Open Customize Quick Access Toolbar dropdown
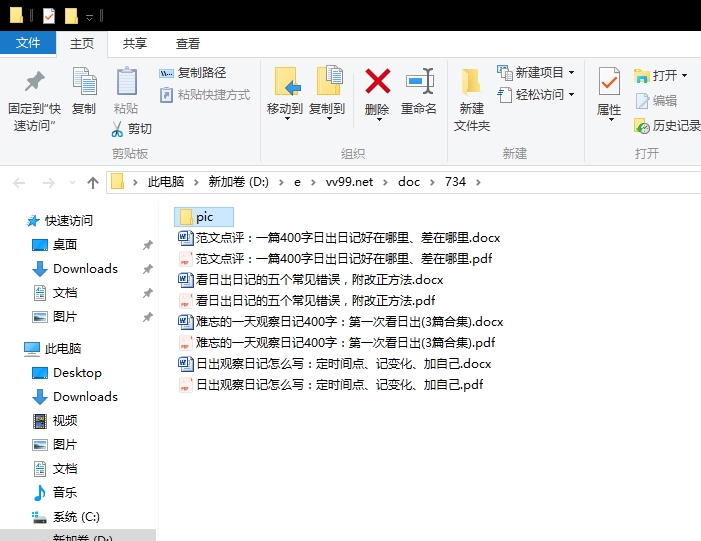 [89, 17]
